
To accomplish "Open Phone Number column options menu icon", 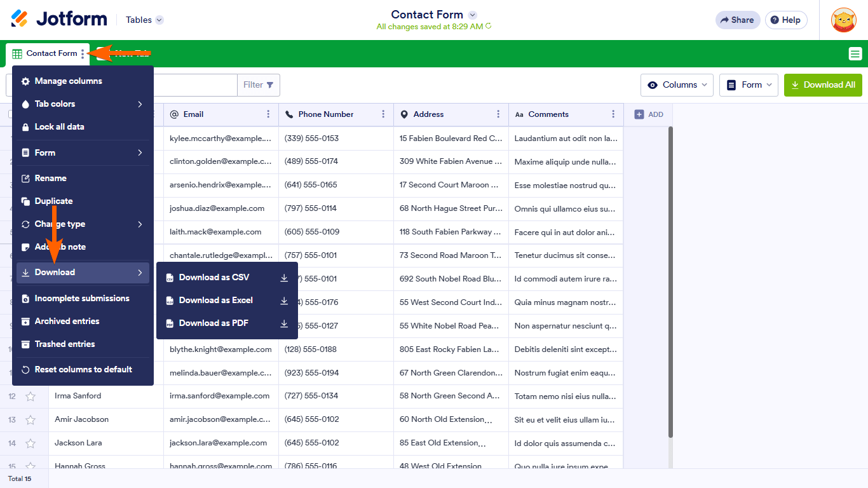I will click(383, 114).
